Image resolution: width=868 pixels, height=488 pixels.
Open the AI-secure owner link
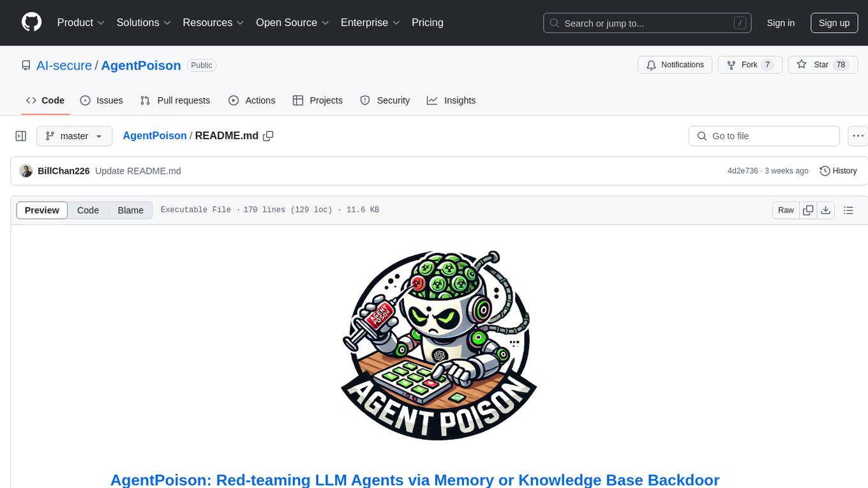pyautogui.click(x=64, y=65)
